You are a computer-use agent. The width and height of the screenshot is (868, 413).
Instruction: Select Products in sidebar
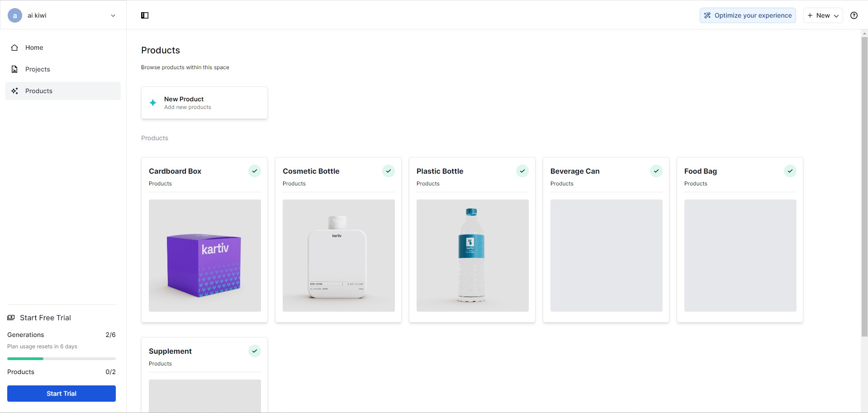tap(63, 91)
